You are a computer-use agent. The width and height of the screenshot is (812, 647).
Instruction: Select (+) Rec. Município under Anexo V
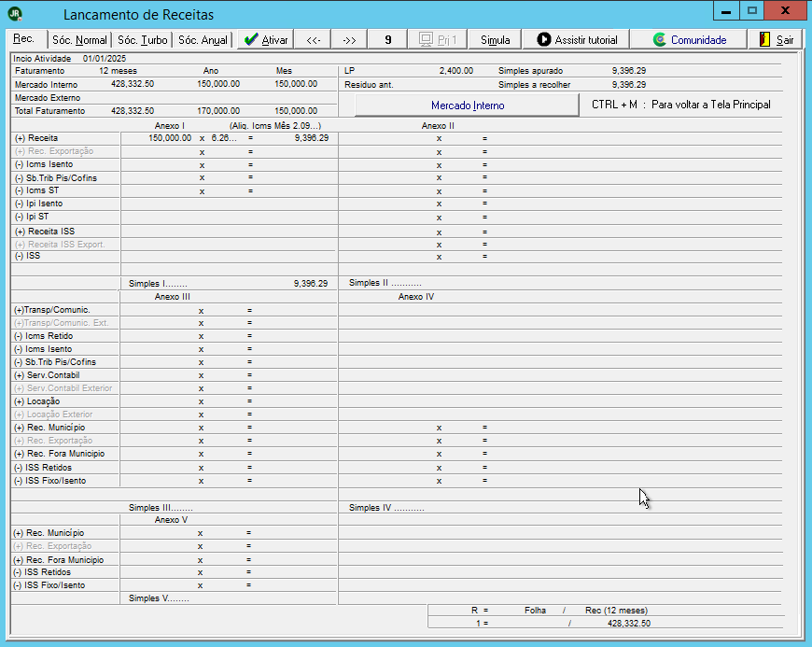click(49, 533)
